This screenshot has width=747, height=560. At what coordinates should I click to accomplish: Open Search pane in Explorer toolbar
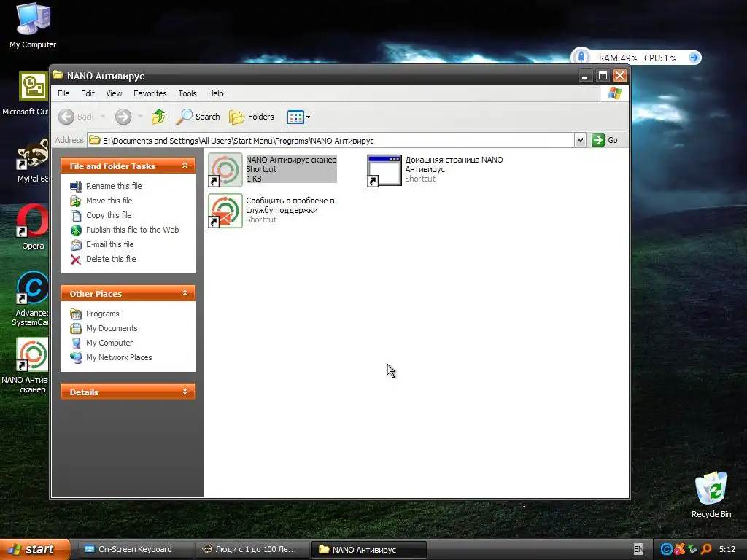pos(198,117)
